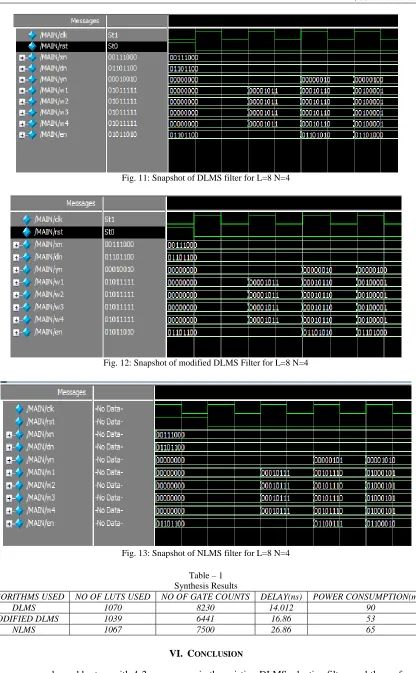
Task: Click the /MAIN/rst diamond icon in Fig. 12 modified DLMS snapshot
Action: (27, 232)
